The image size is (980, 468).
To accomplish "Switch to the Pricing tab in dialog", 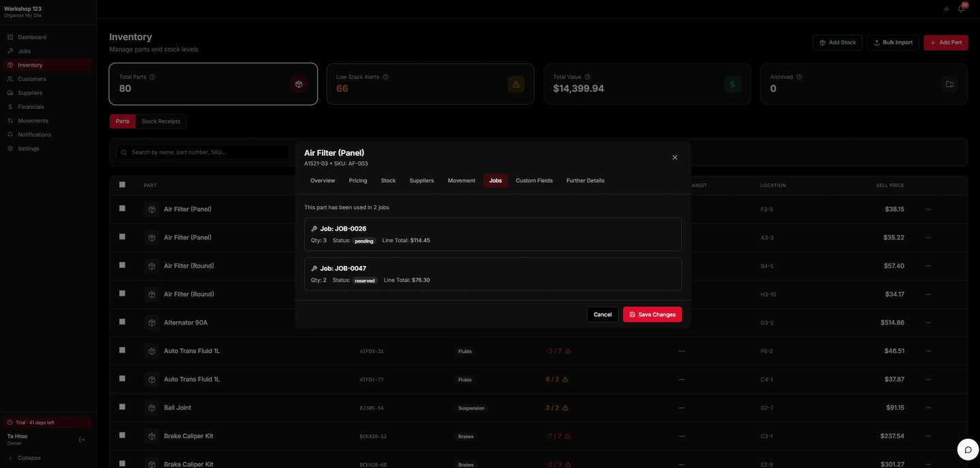I will tap(358, 180).
